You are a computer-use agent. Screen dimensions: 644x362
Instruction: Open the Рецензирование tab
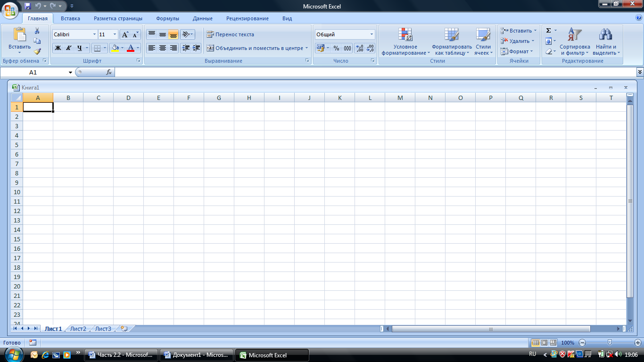pos(248,18)
